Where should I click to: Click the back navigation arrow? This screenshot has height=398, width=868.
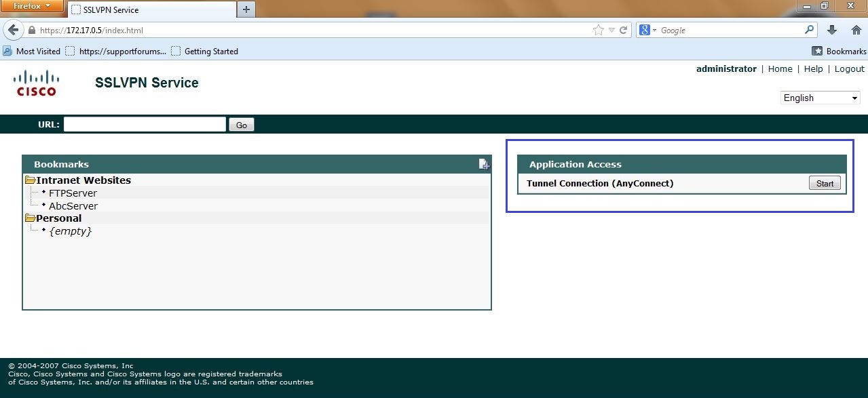[13, 29]
